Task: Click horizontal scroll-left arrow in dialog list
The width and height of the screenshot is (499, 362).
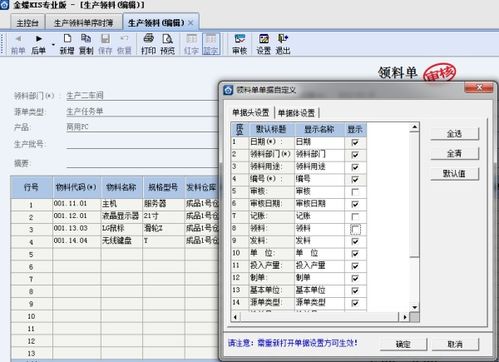Action: click(235, 317)
